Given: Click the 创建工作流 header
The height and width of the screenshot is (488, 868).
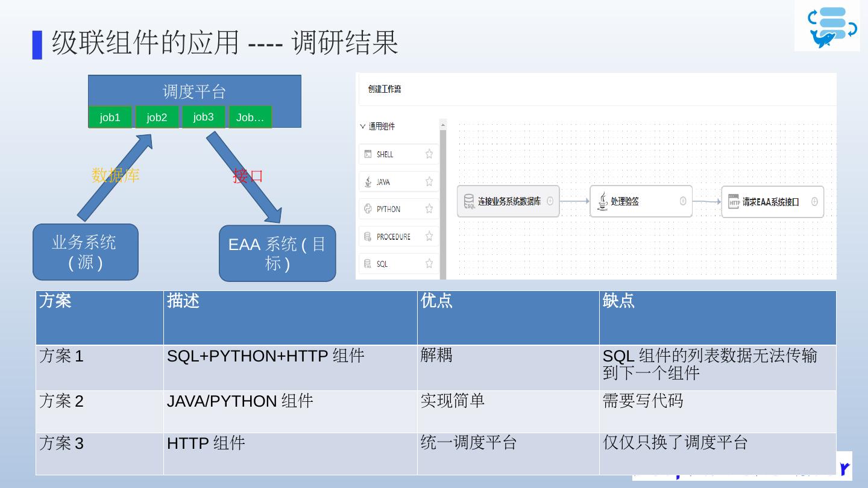Looking at the screenshot, I should pos(385,89).
